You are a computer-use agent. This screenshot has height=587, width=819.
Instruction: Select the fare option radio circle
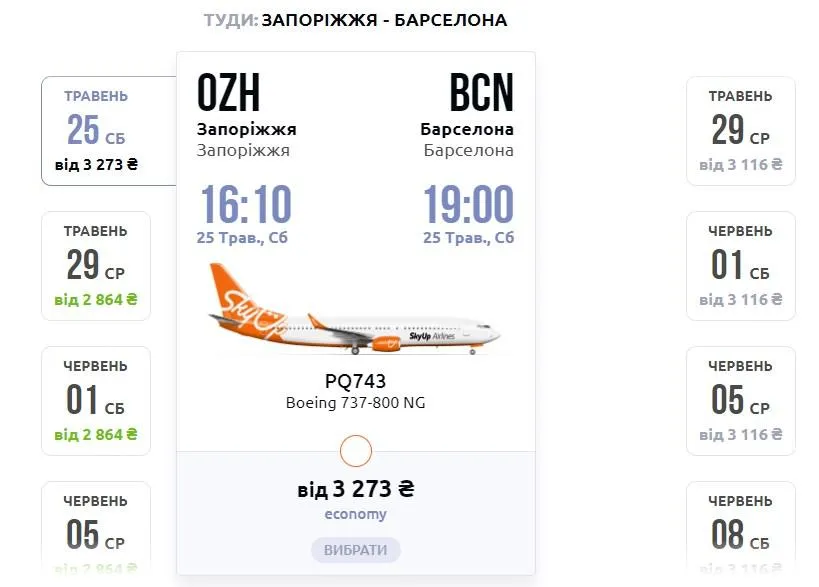[355, 451]
